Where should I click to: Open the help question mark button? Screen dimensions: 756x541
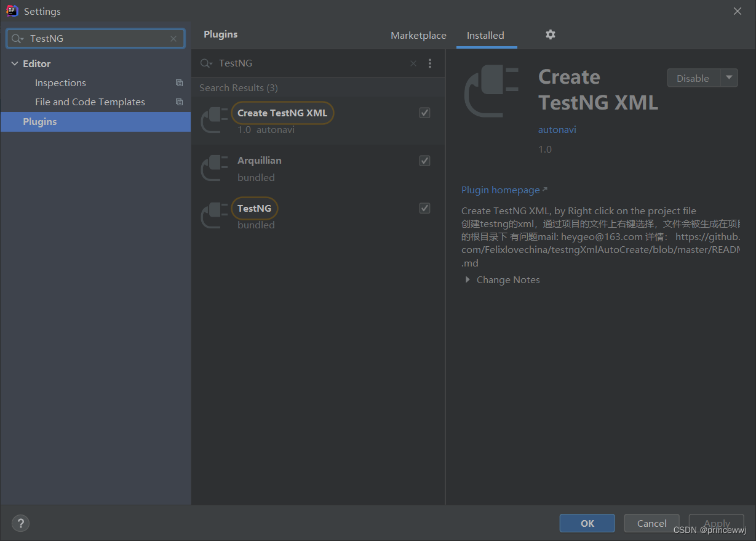pyautogui.click(x=20, y=523)
